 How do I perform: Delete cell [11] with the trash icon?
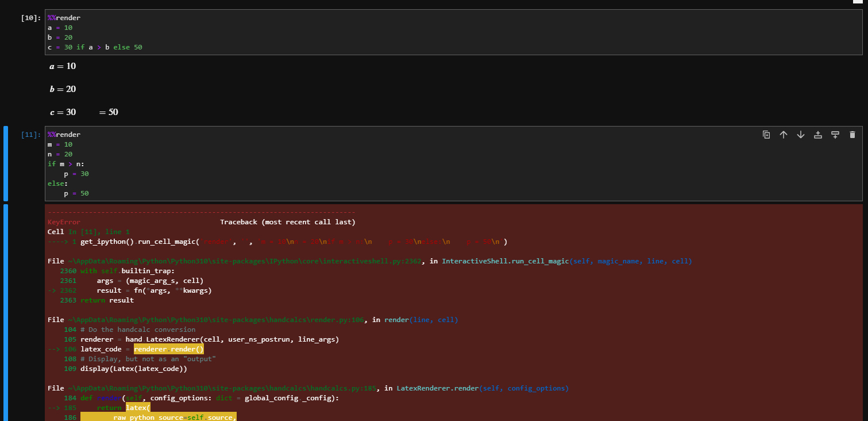[852, 134]
